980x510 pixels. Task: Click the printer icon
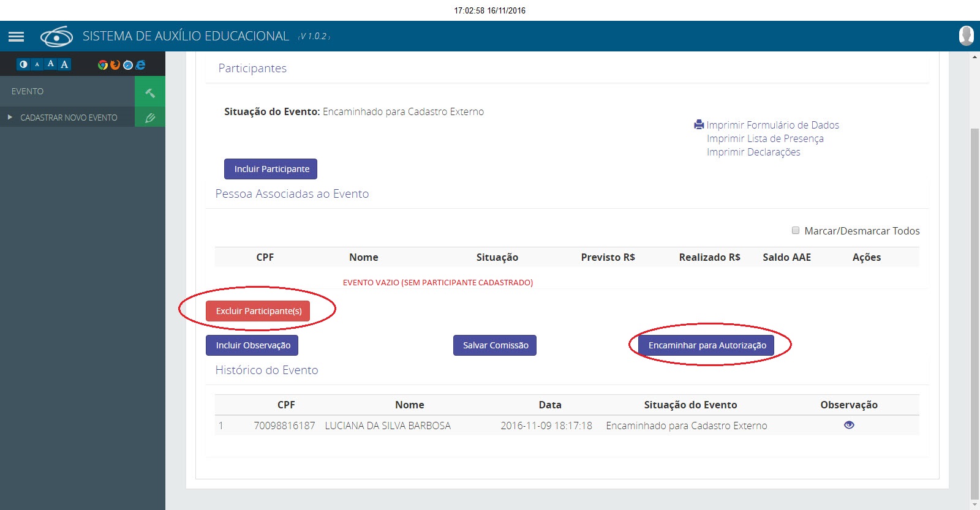coord(699,125)
